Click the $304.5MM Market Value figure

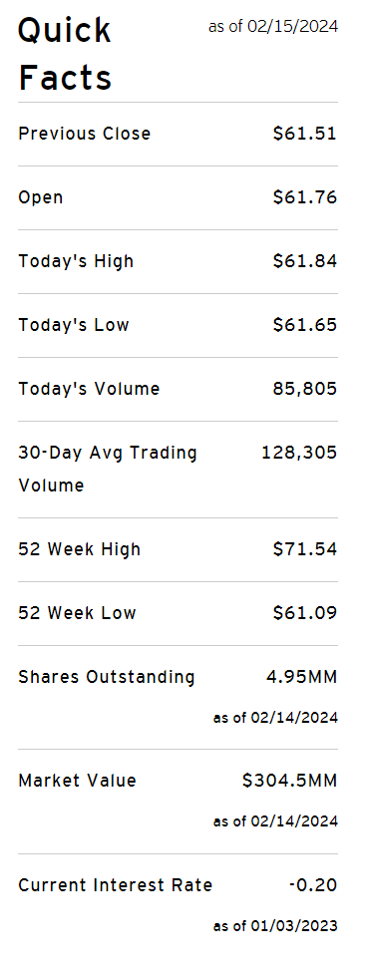coord(289,781)
